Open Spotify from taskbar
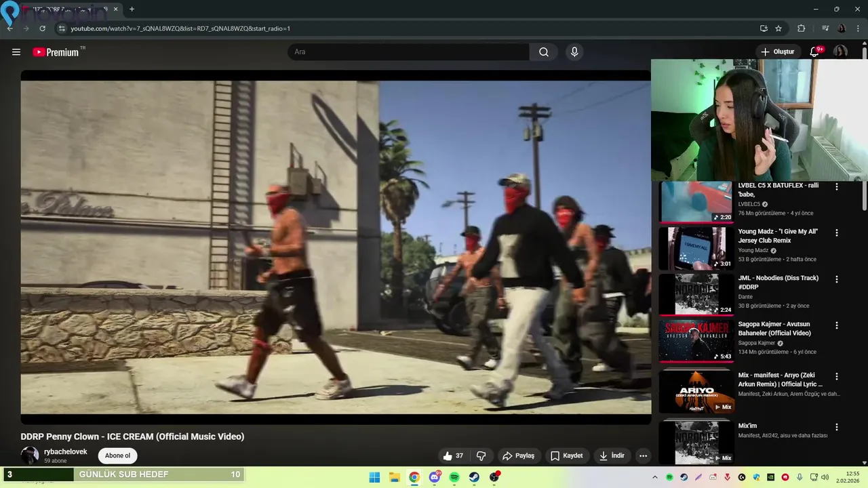 454,477
